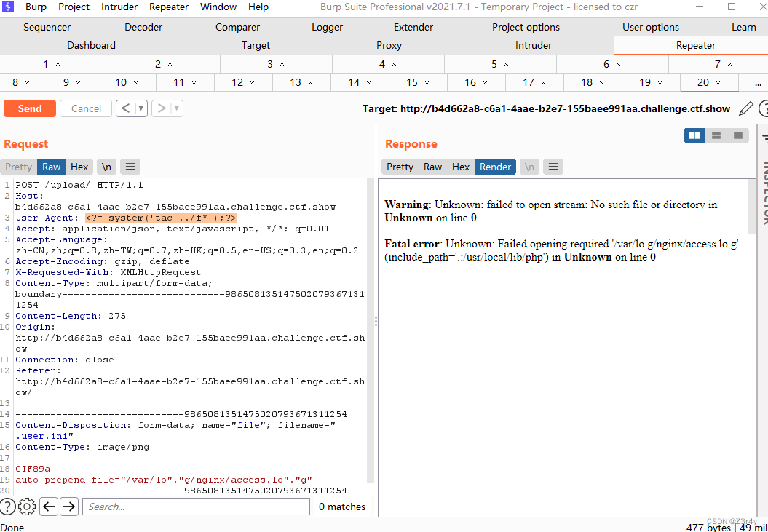The image size is (768, 532).
Task: Switch to the Target tab
Action: point(256,46)
